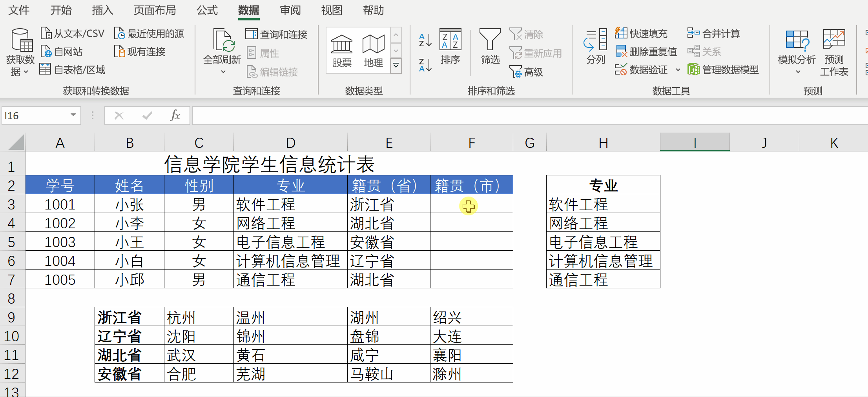
Task: Open 数据验证 data validation
Action: [x=641, y=70]
